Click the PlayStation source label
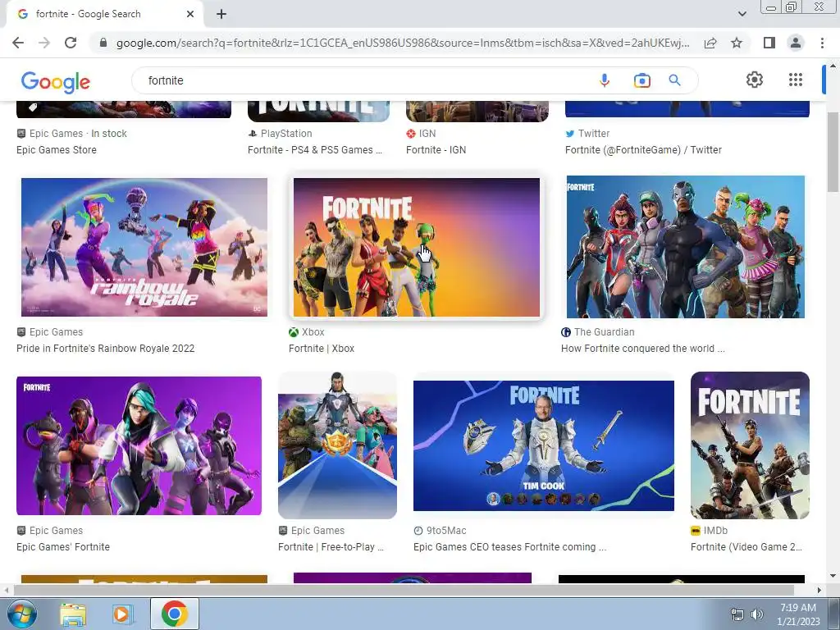 pyautogui.click(x=286, y=134)
